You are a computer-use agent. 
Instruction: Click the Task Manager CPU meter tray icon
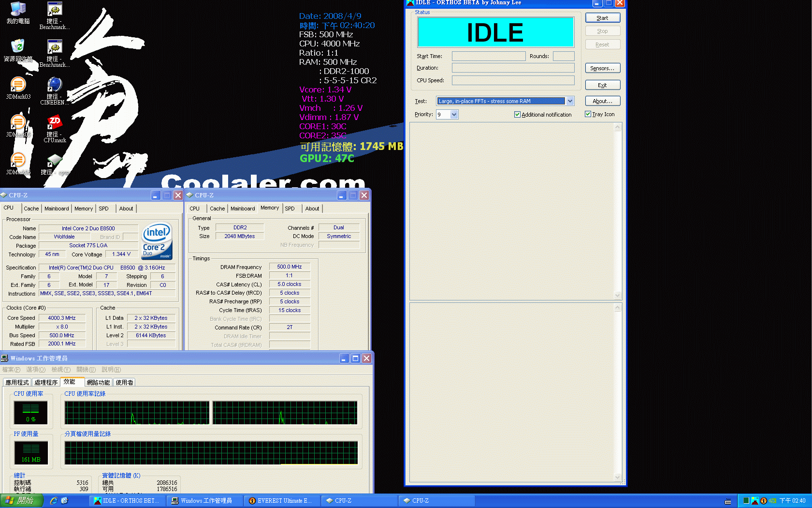[x=746, y=501]
